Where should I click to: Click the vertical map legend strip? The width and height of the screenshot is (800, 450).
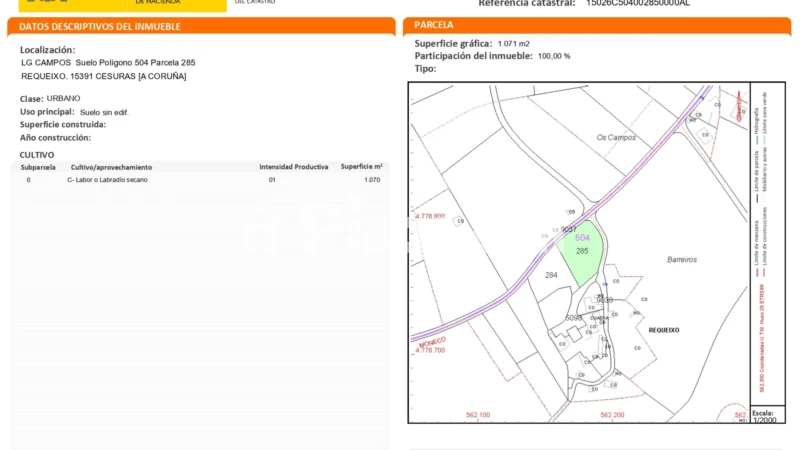767,244
